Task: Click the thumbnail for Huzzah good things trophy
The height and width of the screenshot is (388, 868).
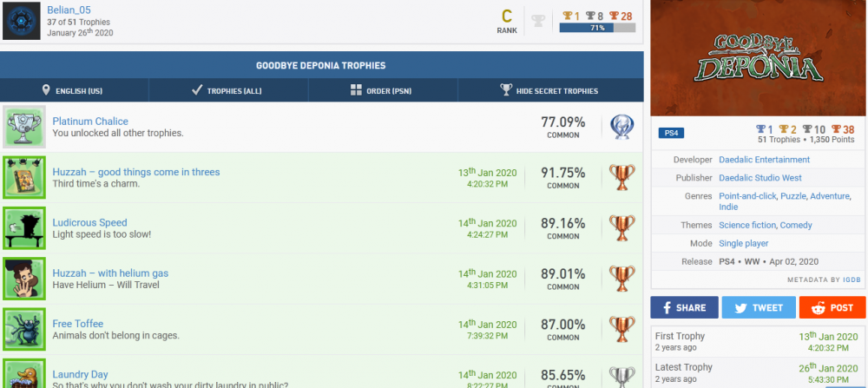Action: pos(23,178)
